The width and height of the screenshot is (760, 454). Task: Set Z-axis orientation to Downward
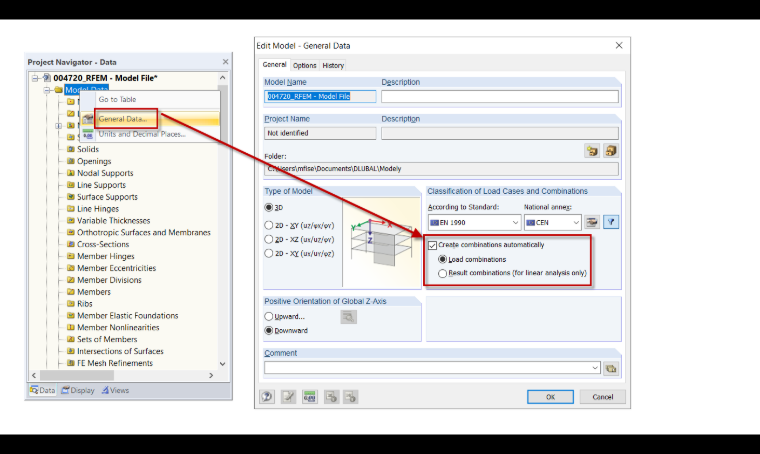coord(269,330)
